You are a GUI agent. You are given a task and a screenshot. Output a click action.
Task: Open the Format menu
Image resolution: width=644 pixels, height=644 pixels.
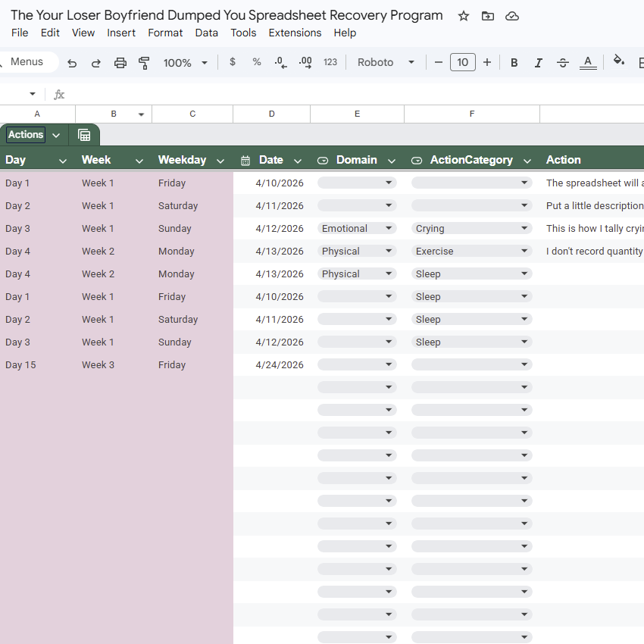165,33
